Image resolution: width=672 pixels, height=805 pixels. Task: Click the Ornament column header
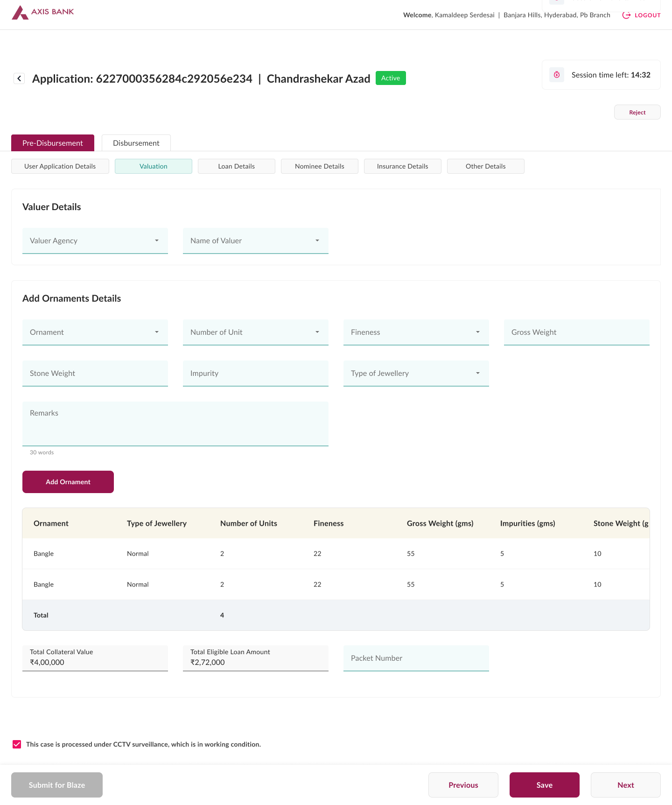pyautogui.click(x=51, y=523)
